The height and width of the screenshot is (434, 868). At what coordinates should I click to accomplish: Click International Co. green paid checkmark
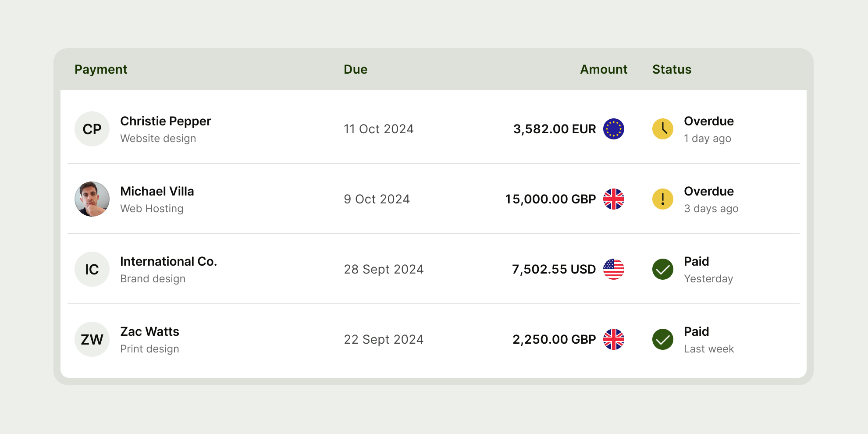coord(663,269)
